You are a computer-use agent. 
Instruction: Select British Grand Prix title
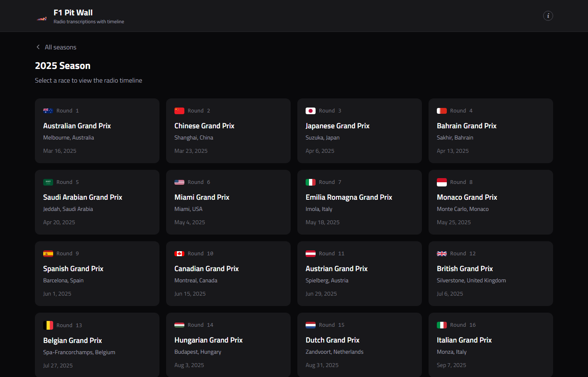coord(465,269)
